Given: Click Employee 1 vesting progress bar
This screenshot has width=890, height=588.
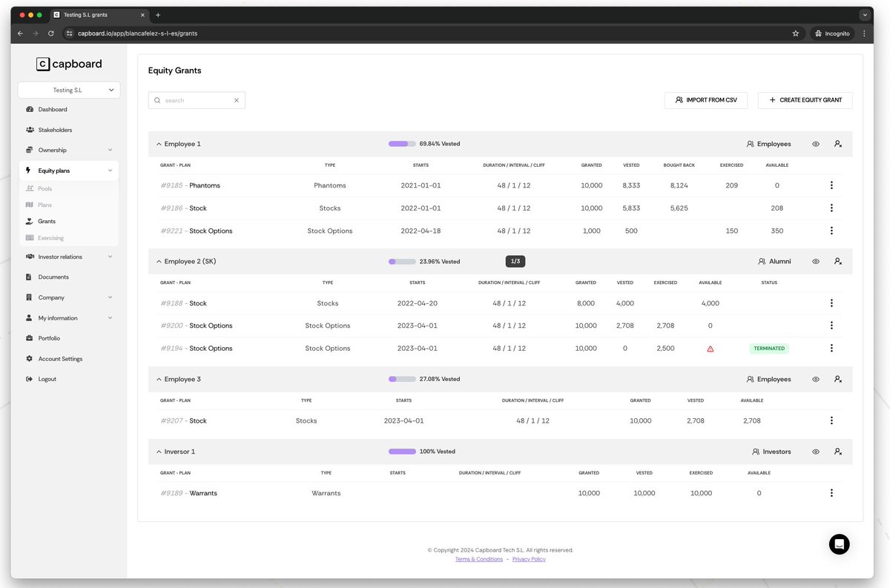Looking at the screenshot, I should [402, 144].
